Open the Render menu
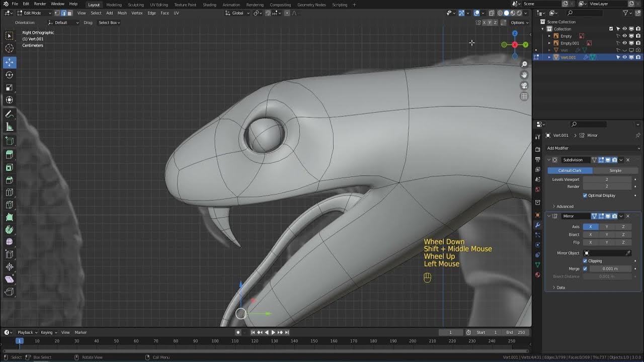This screenshot has height=362, width=644. click(x=40, y=4)
